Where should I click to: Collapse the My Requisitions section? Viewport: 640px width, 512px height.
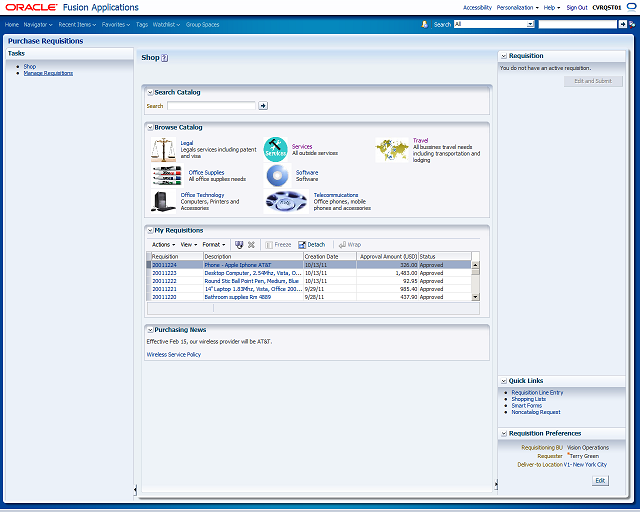[150, 231]
